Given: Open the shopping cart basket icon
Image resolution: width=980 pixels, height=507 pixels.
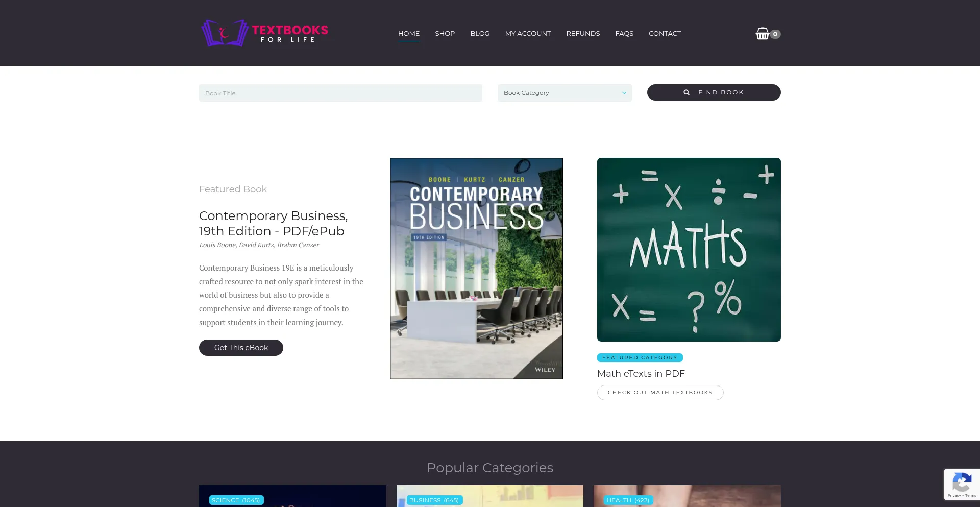Looking at the screenshot, I should (x=762, y=34).
